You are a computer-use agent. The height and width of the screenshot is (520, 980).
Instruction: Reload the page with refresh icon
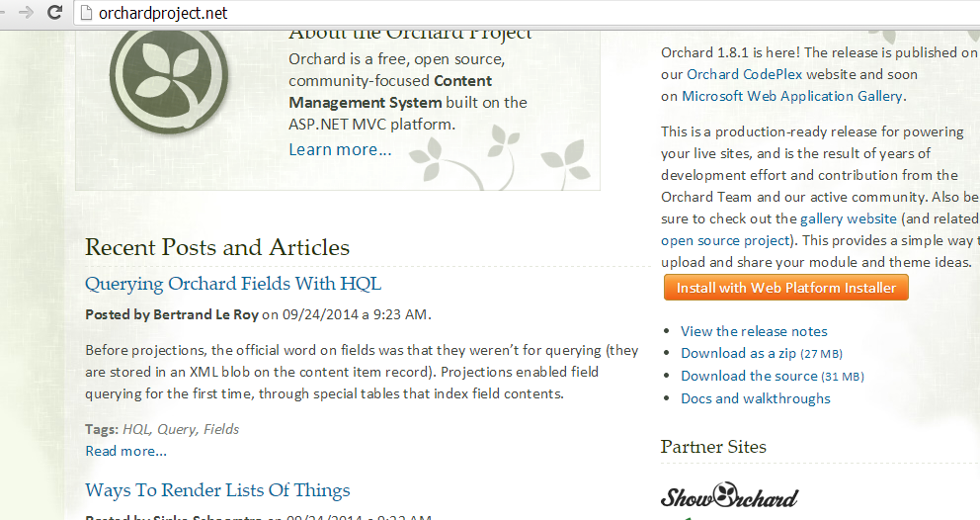[x=55, y=13]
